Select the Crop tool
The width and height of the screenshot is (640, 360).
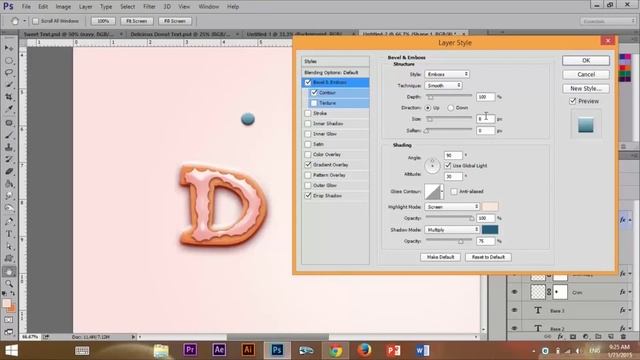pyautogui.click(x=9, y=97)
